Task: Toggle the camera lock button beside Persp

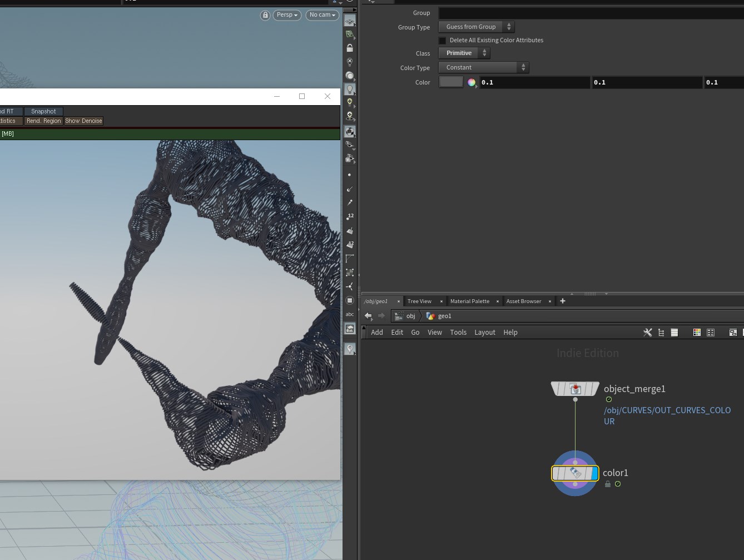Action: coord(265,15)
